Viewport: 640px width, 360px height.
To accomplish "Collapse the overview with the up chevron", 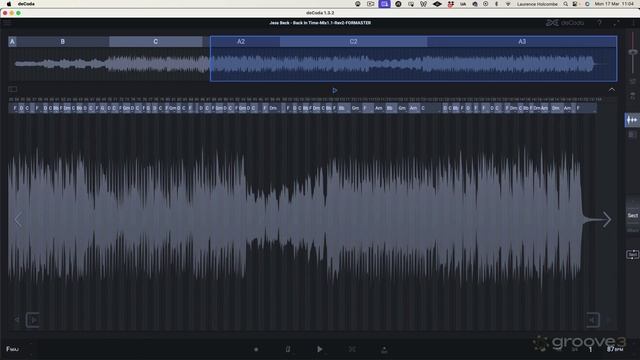I will tap(611, 90).
